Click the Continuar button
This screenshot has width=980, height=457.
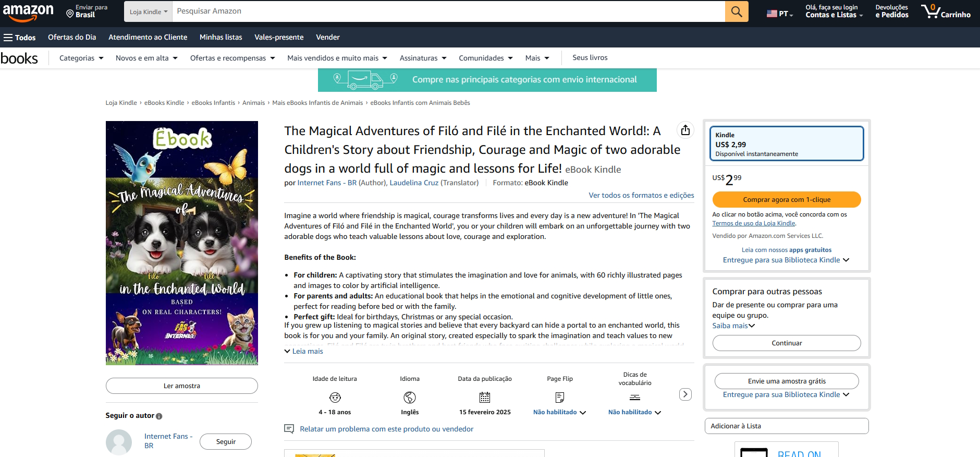(x=787, y=343)
